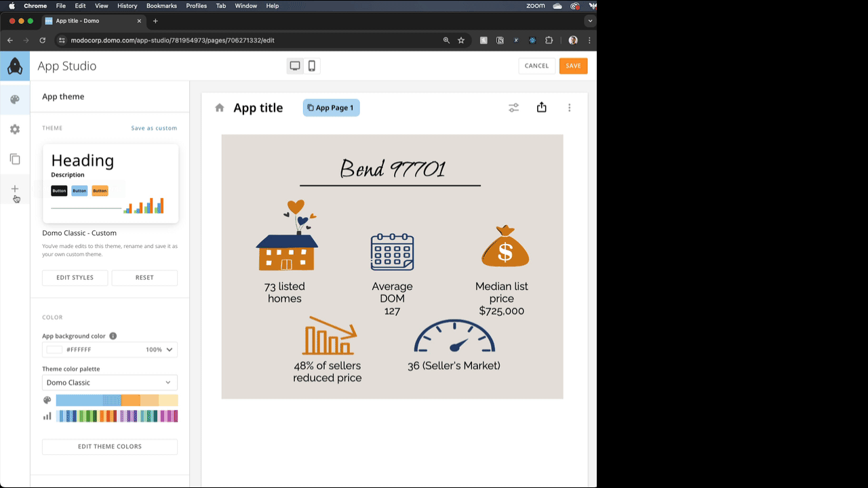Open the App theme palette panel in the sidebar
The height and width of the screenshot is (488, 868).
tap(14, 98)
